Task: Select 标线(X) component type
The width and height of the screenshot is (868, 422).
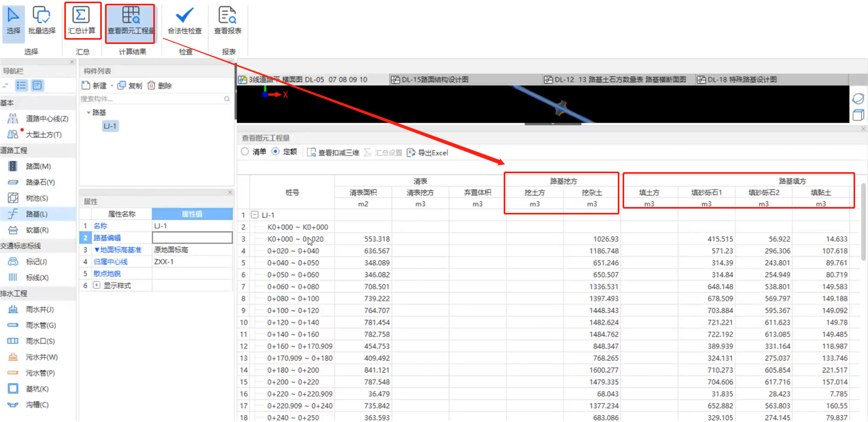Action: pyautogui.click(x=29, y=277)
